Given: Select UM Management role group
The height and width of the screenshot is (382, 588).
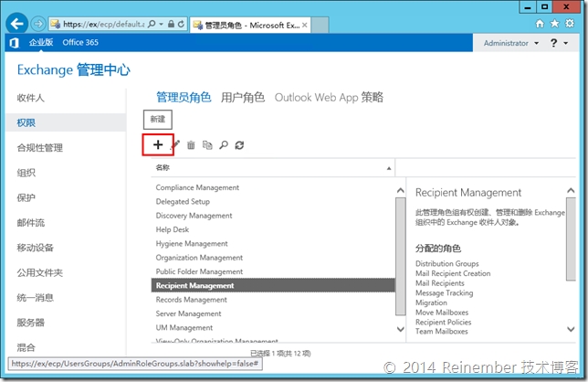Looking at the screenshot, I should point(273,327).
